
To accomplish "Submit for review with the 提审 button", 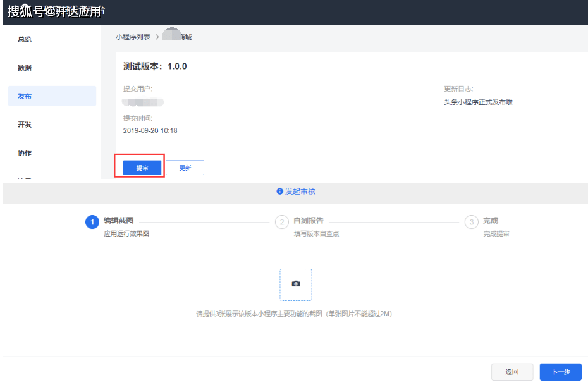I will [x=142, y=168].
